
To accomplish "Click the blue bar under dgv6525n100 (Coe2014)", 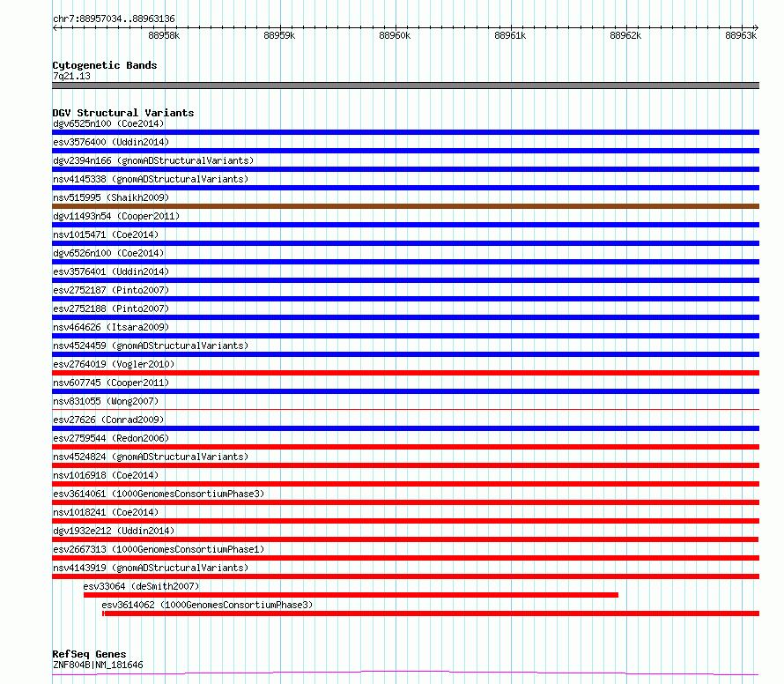I will point(405,132).
